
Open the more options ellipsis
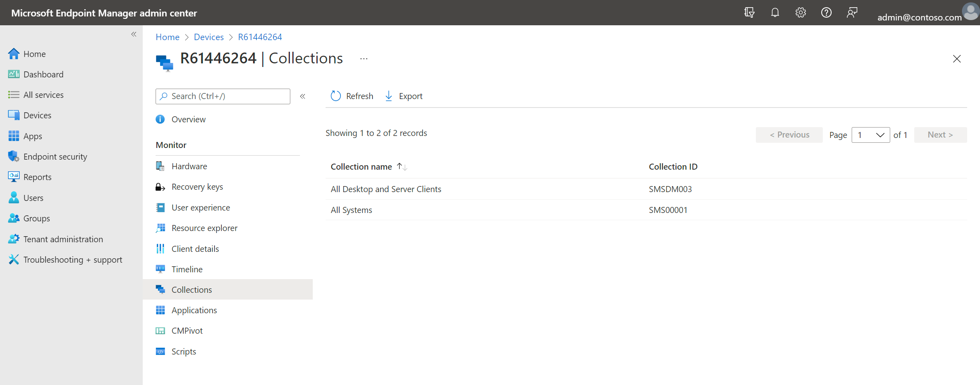tap(364, 59)
